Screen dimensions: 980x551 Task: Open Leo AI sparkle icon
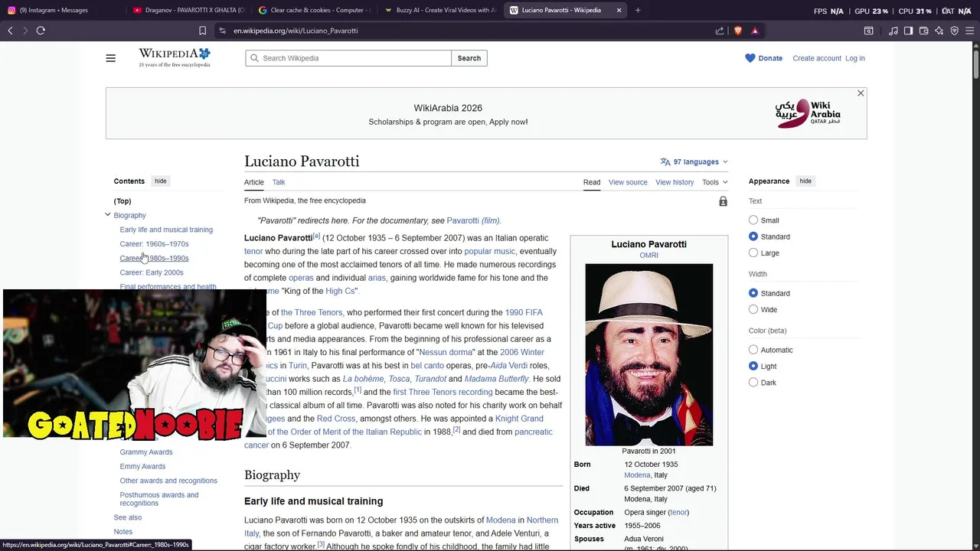click(x=939, y=31)
